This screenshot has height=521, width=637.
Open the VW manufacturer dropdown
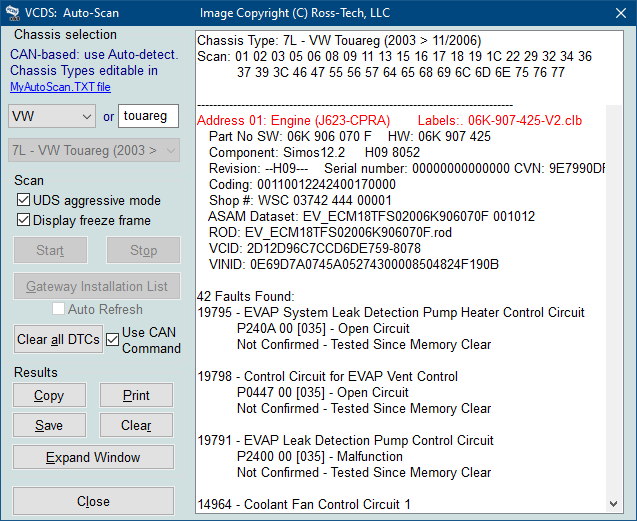pyautogui.click(x=52, y=116)
